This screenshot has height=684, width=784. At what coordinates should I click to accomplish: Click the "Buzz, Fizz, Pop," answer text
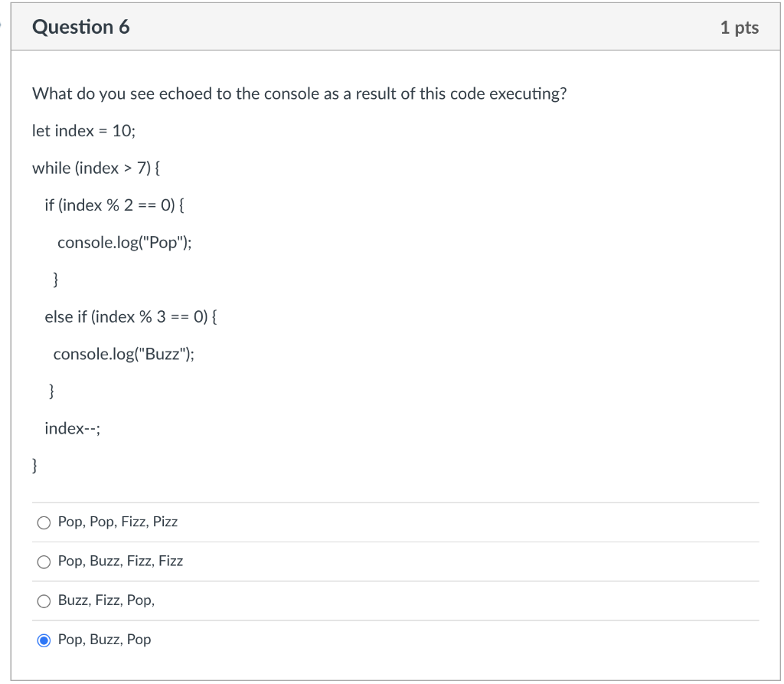point(106,601)
